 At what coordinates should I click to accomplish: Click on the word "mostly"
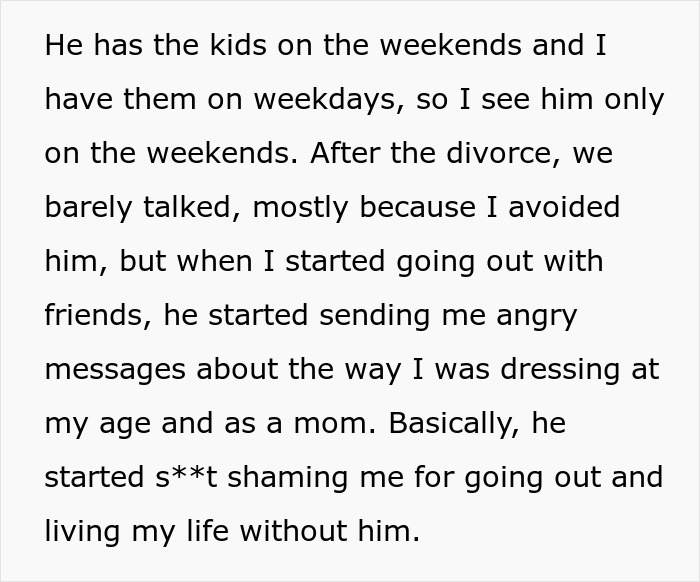tap(300, 207)
